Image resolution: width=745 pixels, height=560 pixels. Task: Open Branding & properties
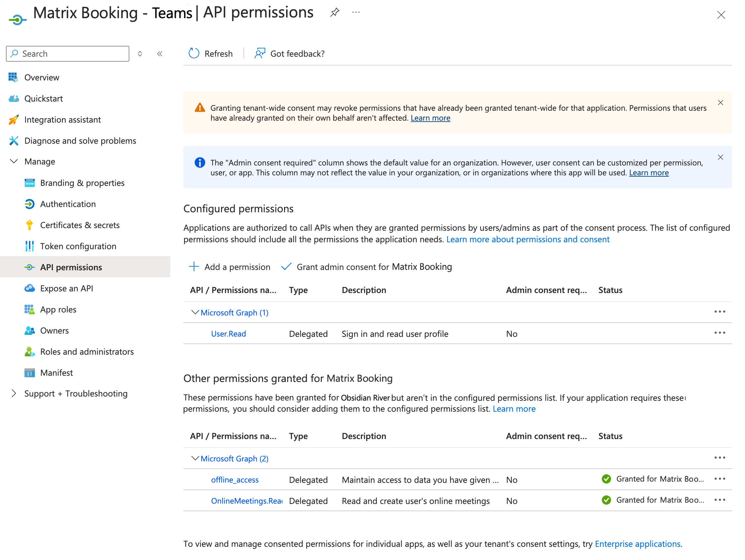(82, 183)
